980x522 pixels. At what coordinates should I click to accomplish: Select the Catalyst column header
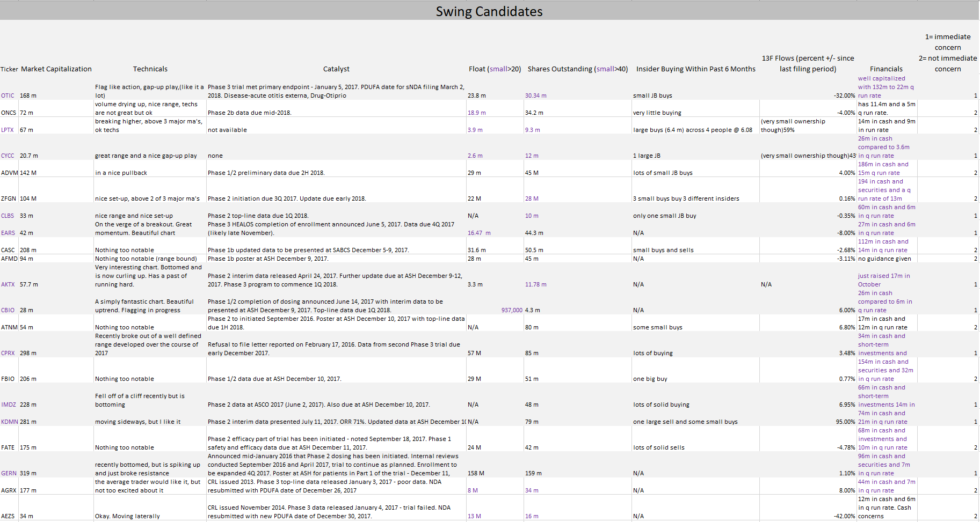click(336, 69)
